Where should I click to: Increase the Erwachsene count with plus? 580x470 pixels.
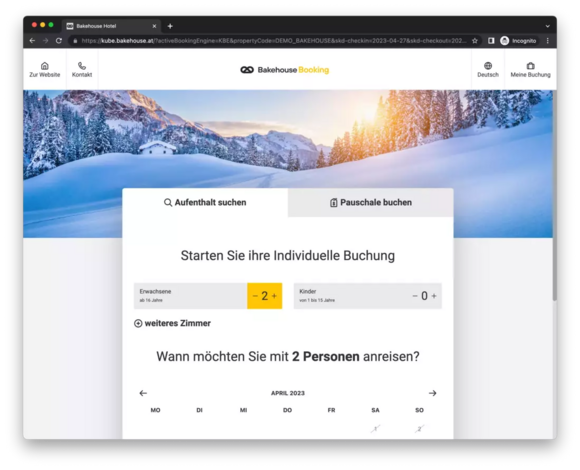tap(274, 296)
